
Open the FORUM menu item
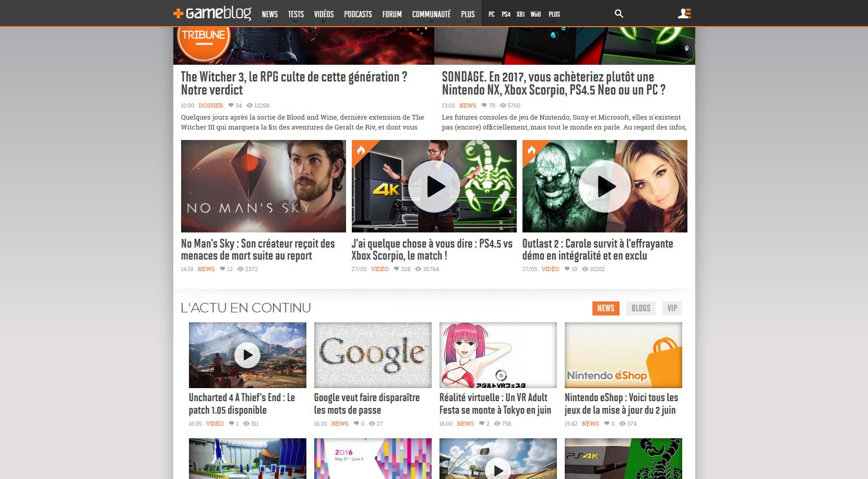point(392,14)
